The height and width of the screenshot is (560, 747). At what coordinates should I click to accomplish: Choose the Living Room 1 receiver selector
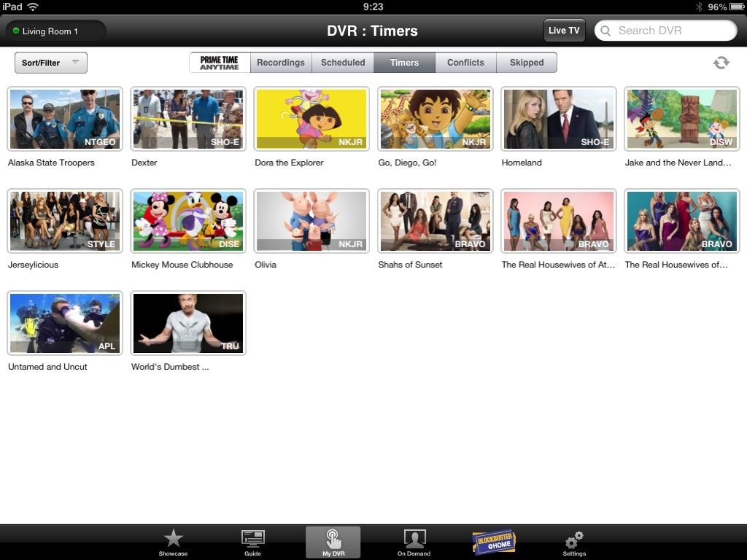pyautogui.click(x=55, y=31)
